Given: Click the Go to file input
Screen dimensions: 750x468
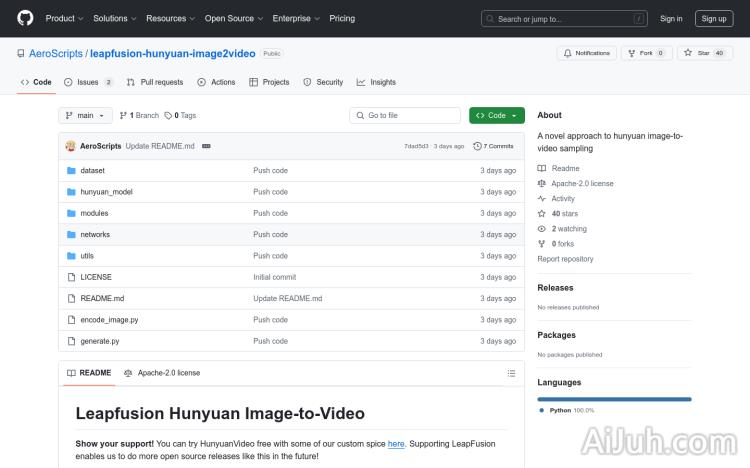Looking at the screenshot, I should pos(405,115).
